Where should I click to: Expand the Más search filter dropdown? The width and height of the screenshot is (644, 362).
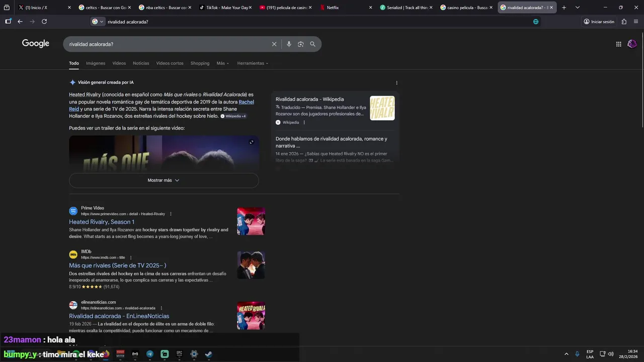[223, 63]
